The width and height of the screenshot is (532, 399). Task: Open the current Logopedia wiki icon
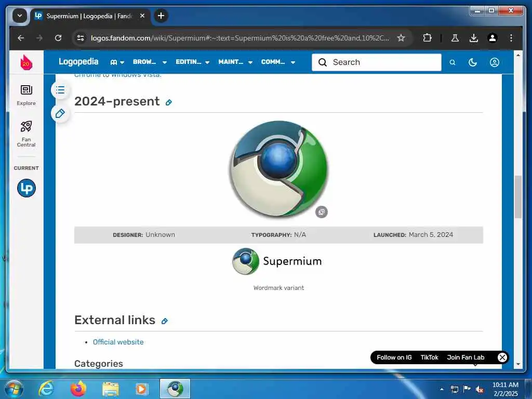[x=26, y=188]
